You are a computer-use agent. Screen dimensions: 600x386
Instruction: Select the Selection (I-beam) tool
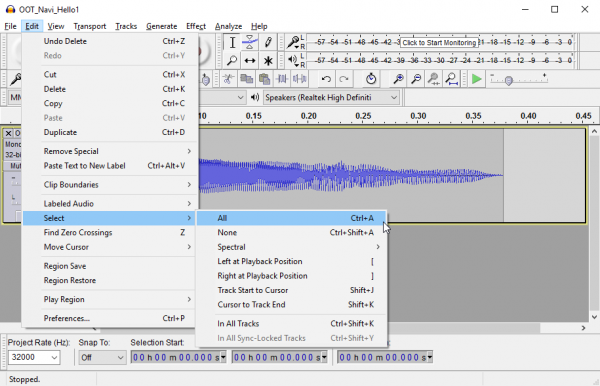pos(232,42)
